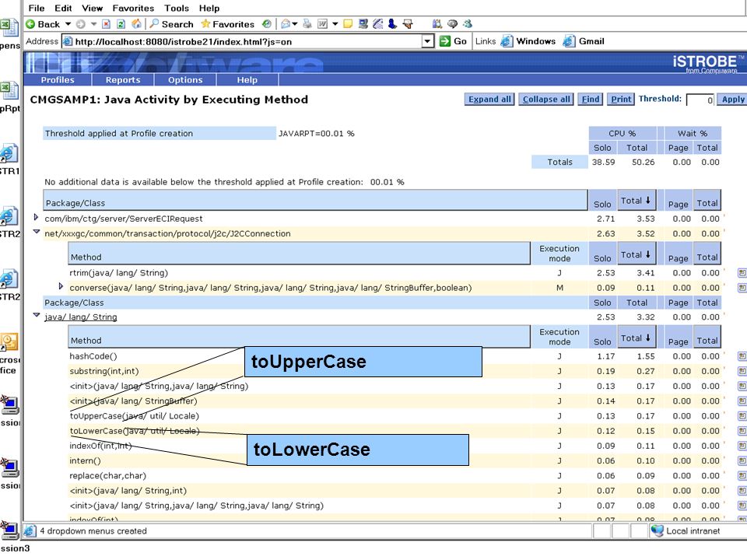Screen dimensions: 747x560
Task: Collapse the J2CConnection package row
Action: [37, 232]
